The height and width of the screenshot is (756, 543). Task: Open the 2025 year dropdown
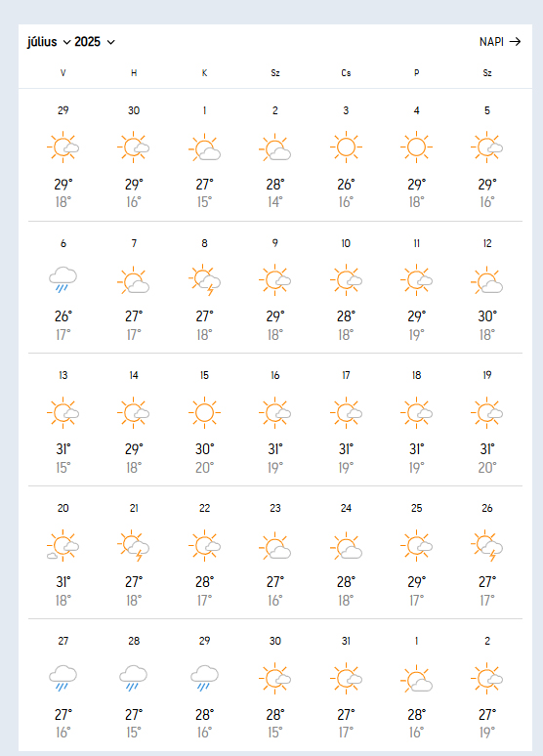pyautogui.click(x=95, y=42)
